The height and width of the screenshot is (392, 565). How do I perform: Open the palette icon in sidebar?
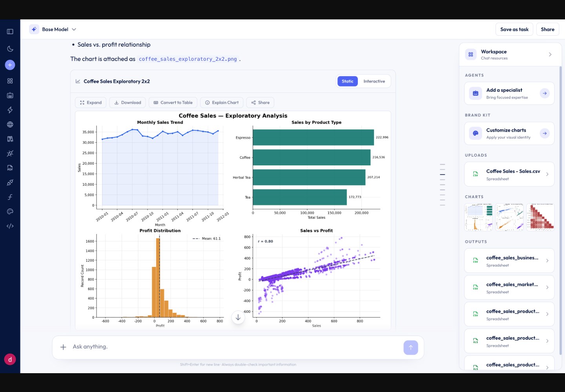point(10,211)
